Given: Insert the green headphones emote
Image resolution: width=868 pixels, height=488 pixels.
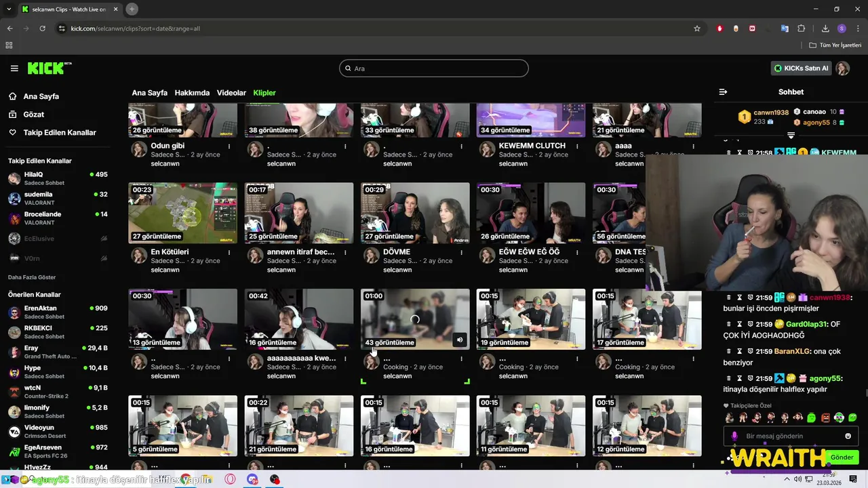Looking at the screenshot, I should click(839, 418).
